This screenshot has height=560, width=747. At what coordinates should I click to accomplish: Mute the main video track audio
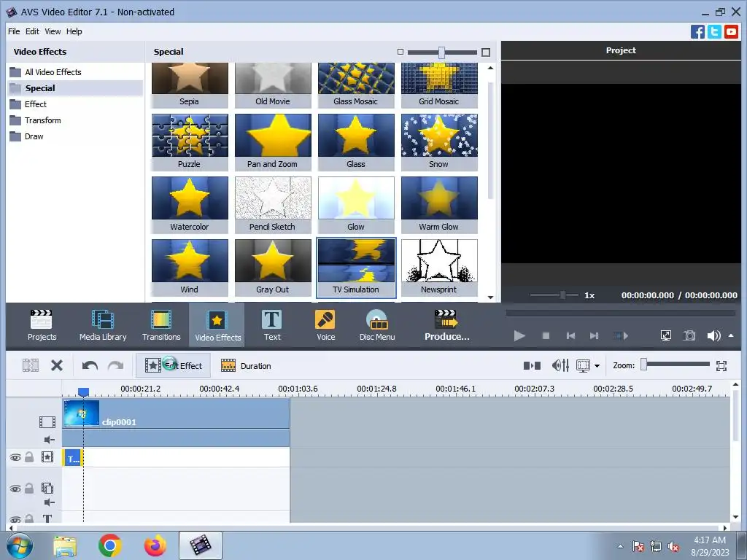(49, 440)
